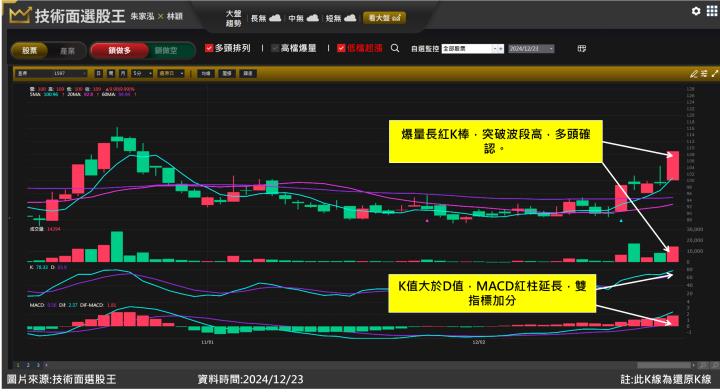Click the 大盤趨勢 label
720x392 pixels.
pyautogui.click(x=233, y=18)
